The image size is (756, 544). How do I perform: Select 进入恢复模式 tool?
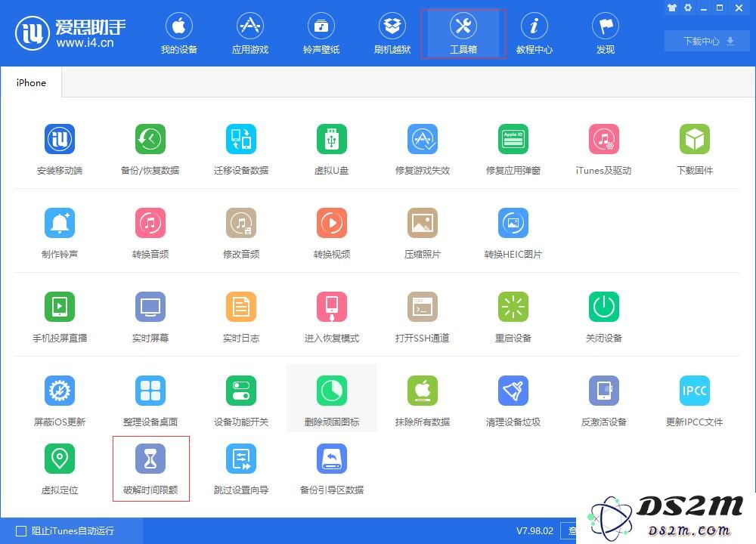tap(332, 317)
